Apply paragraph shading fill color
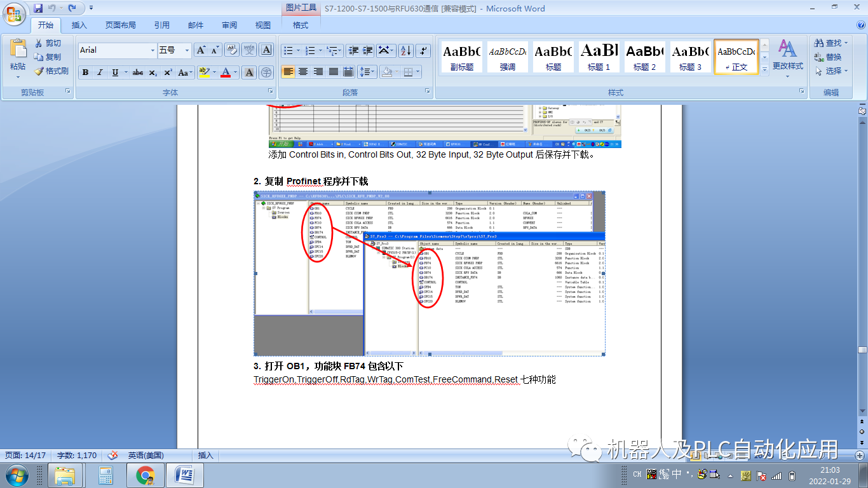The image size is (868, 488). (386, 72)
